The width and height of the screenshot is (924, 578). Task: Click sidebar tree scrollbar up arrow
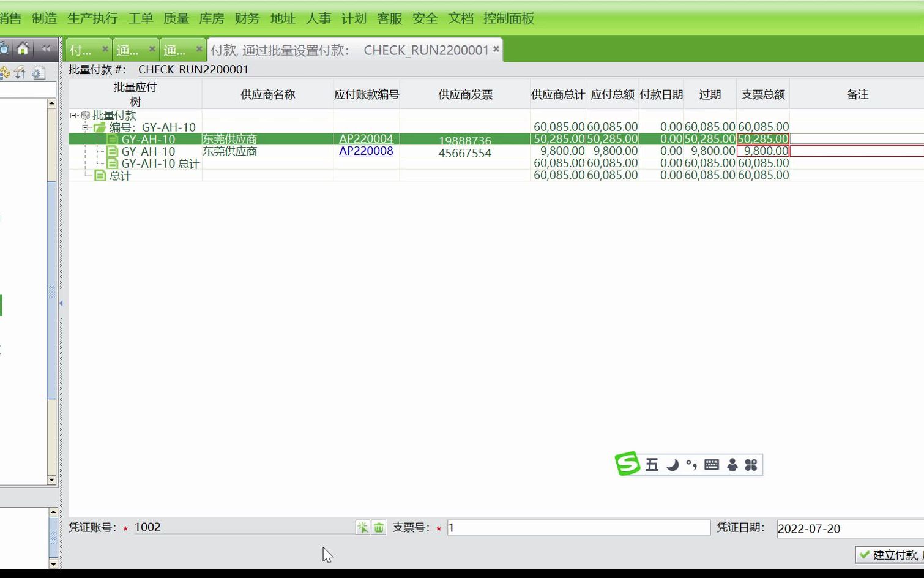[52, 103]
